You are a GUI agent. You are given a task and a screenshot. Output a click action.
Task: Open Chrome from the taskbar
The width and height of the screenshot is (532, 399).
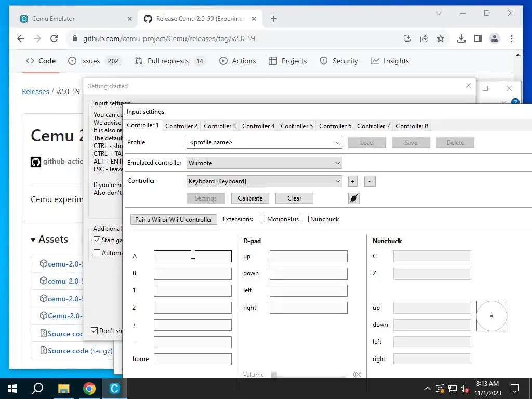point(89,389)
